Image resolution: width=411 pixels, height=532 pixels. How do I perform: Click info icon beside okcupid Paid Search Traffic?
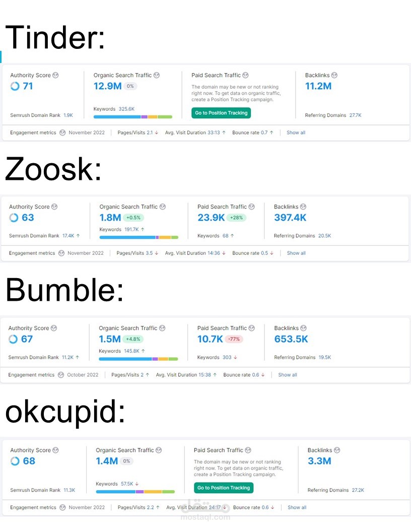pos(248,450)
